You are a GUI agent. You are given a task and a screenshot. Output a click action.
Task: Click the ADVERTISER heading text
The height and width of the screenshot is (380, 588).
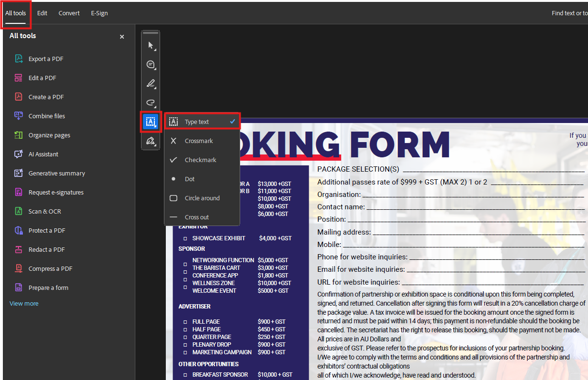(x=194, y=306)
